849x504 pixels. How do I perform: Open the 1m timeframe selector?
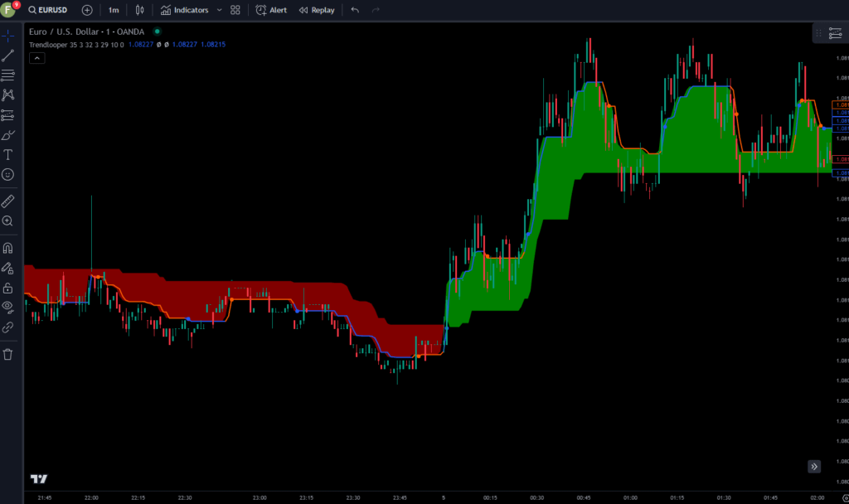114,10
